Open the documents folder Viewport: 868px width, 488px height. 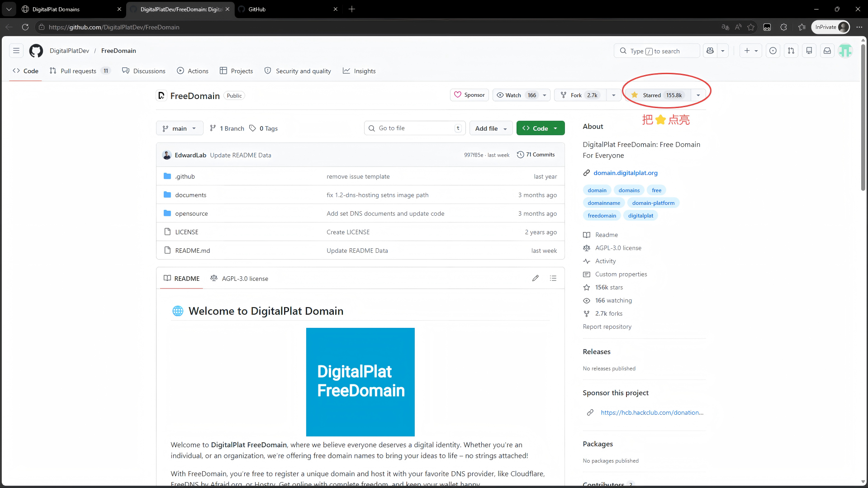[190, 195]
